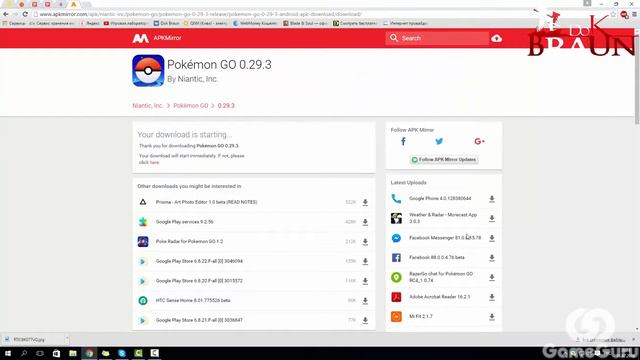Download Google Play services 9.2.56 arrow icon
Viewport: 640px width, 360px height.
pyautogui.click(x=365, y=222)
